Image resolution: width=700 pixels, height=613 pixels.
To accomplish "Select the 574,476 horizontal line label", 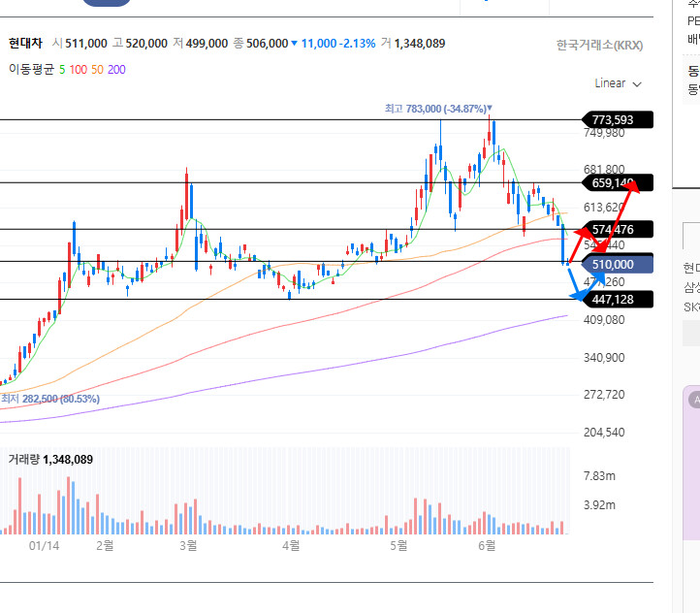I will 618,230.
